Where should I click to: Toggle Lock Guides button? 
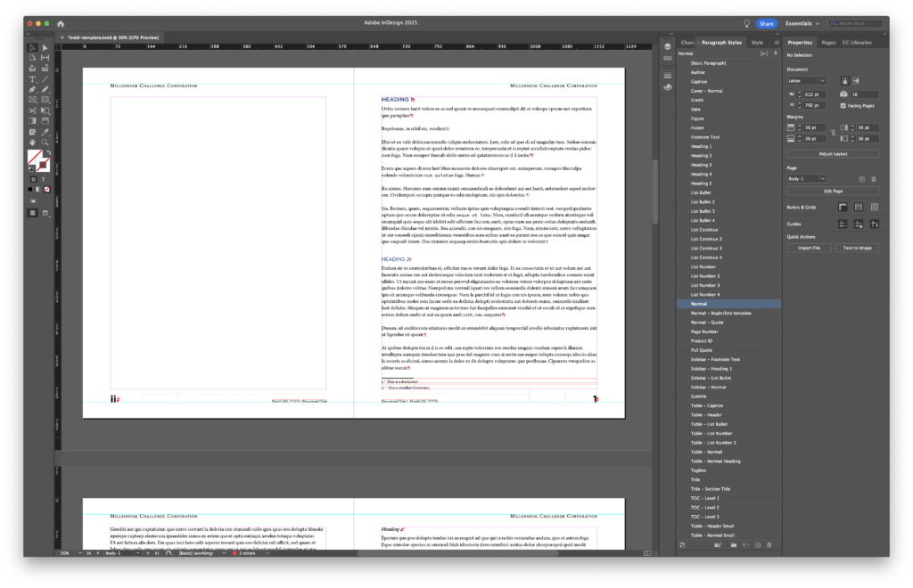point(859,224)
